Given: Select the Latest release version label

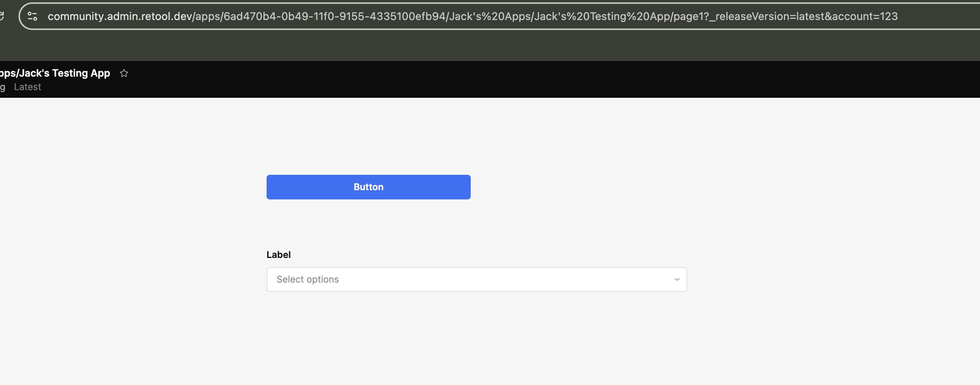Looking at the screenshot, I should click(27, 87).
